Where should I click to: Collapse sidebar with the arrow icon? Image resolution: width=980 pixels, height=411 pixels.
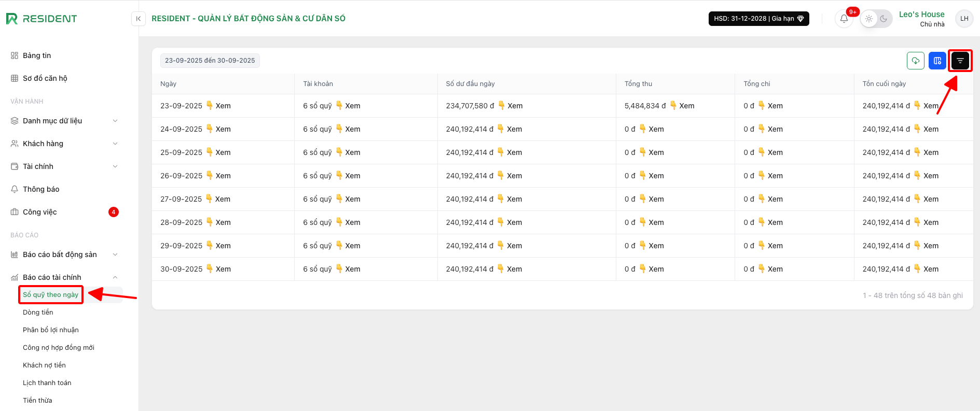pyautogui.click(x=138, y=19)
